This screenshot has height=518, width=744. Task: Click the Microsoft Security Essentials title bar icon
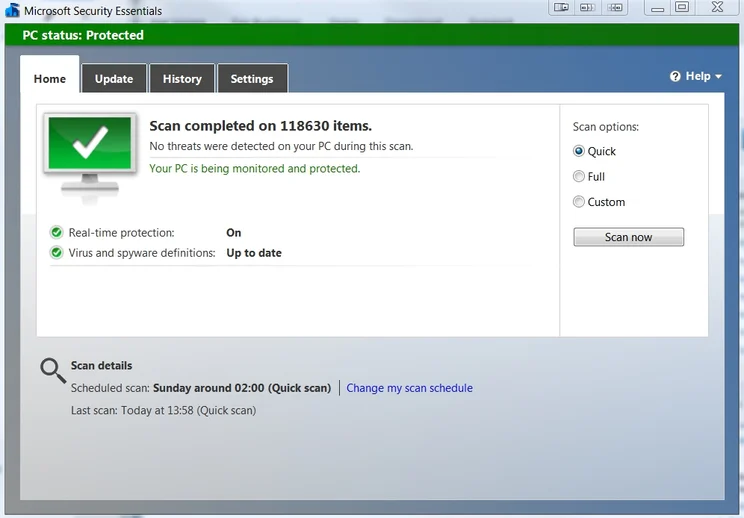(x=12, y=10)
